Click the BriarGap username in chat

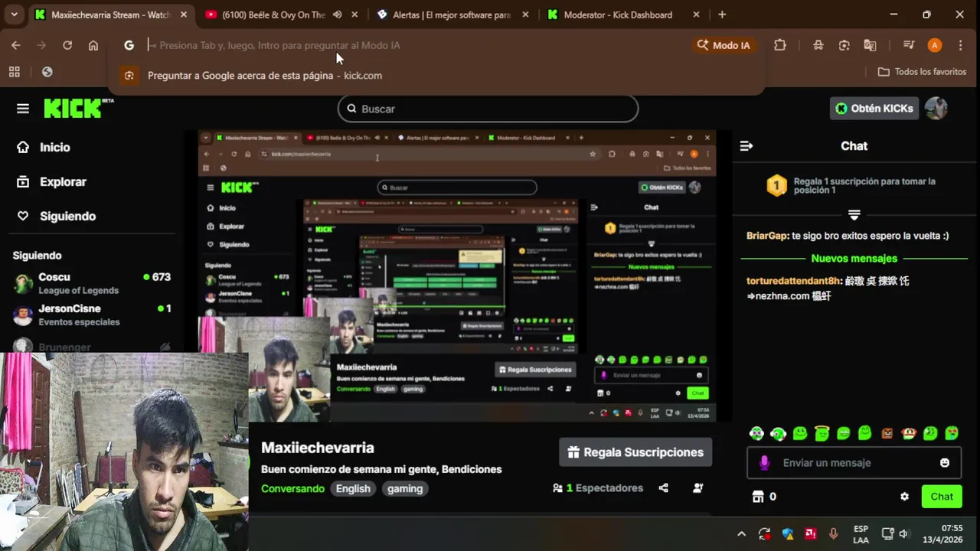click(767, 236)
